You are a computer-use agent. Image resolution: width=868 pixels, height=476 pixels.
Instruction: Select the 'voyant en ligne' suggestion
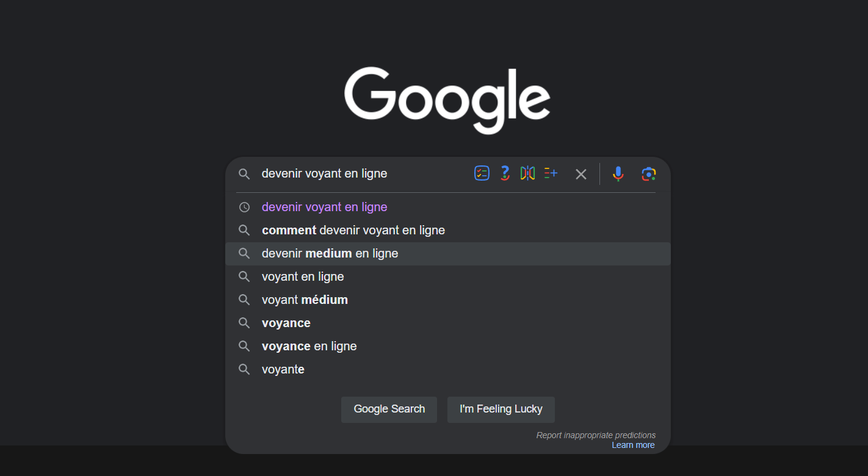(x=448, y=276)
